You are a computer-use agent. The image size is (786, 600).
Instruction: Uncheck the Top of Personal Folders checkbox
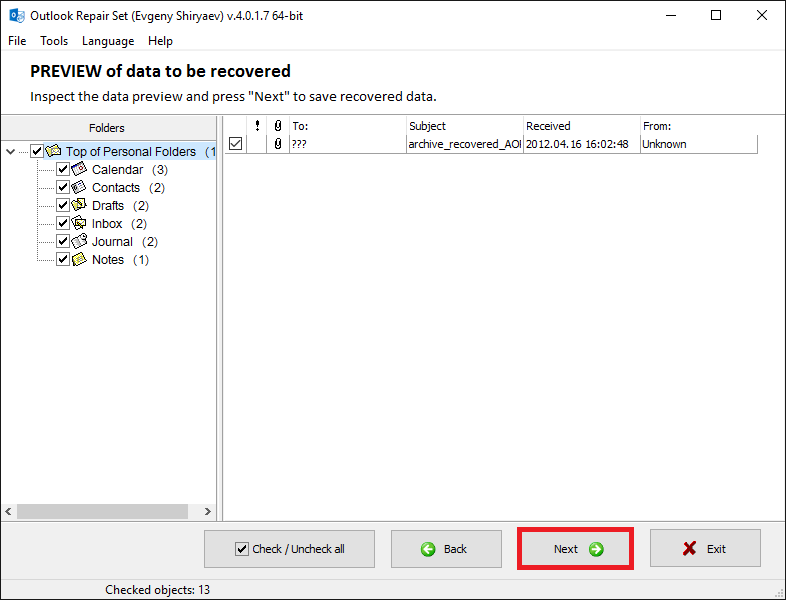click(37, 151)
